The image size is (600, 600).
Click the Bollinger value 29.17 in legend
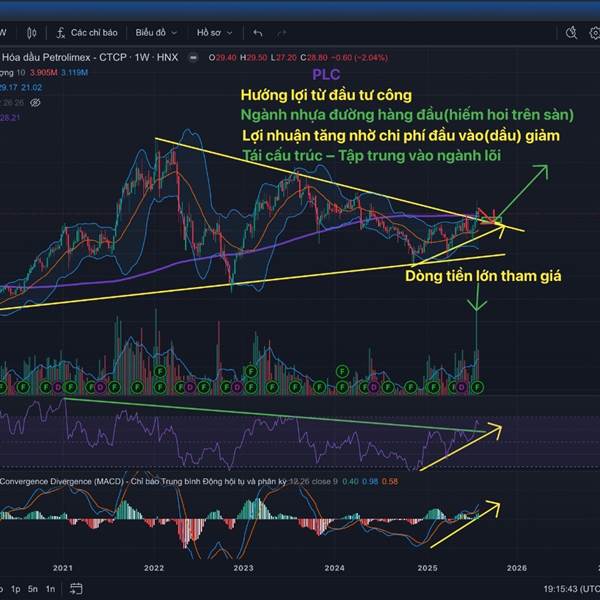click(x=8, y=88)
